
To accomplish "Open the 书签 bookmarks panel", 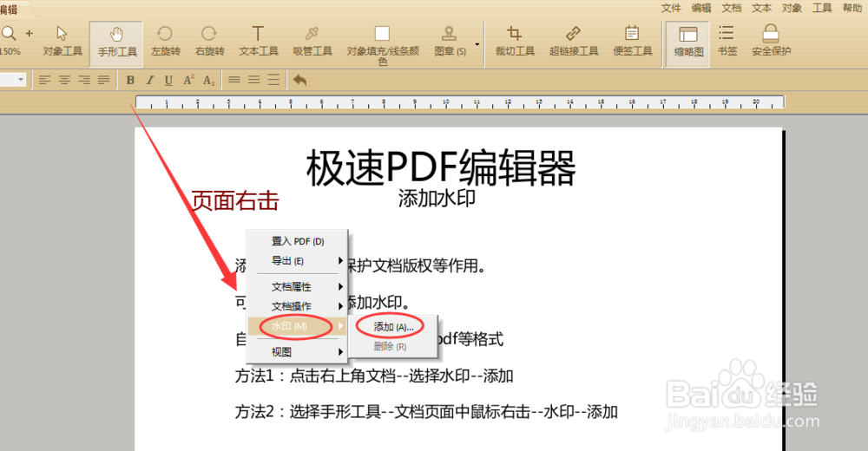I will (727, 42).
